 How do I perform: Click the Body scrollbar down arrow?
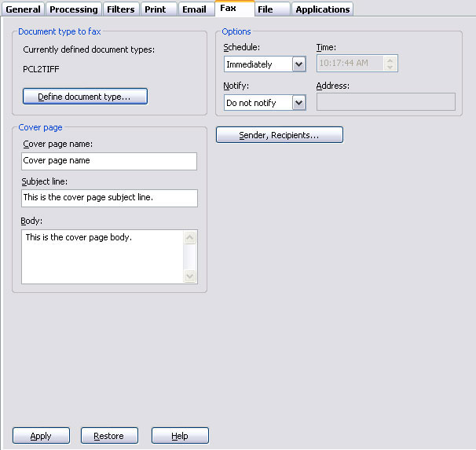pyautogui.click(x=189, y=276)
